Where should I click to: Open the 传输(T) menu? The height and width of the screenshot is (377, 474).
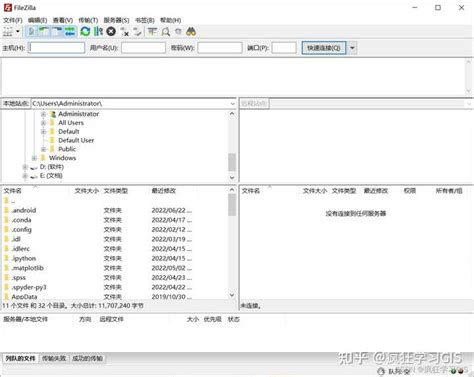[88, 20]
